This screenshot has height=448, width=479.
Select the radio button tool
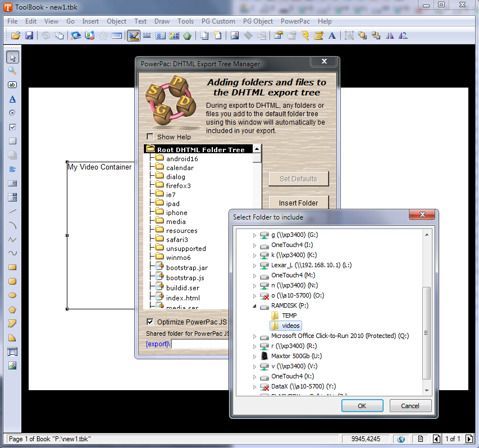tap(12, 113)
